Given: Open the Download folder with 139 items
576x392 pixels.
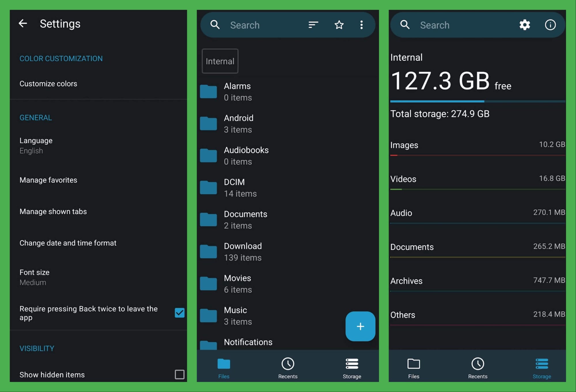Looking at the screenshot, I should [242, 251].
